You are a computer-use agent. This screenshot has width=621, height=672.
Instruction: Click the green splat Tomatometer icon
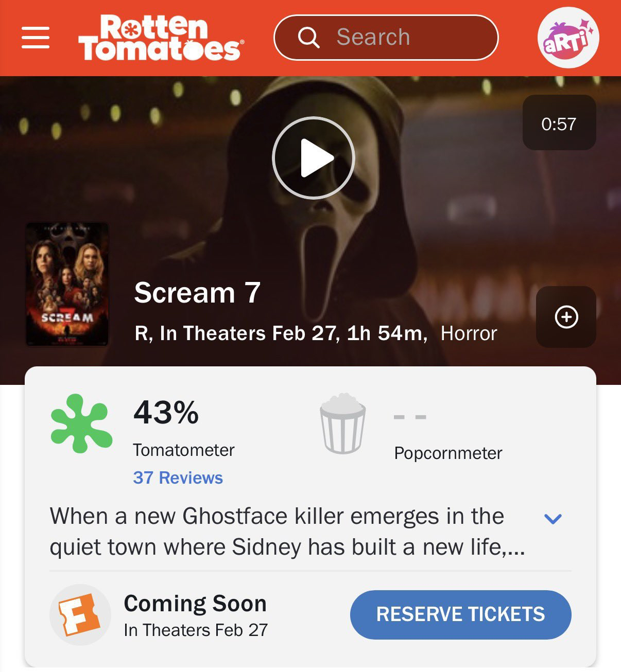click(81, 423)
